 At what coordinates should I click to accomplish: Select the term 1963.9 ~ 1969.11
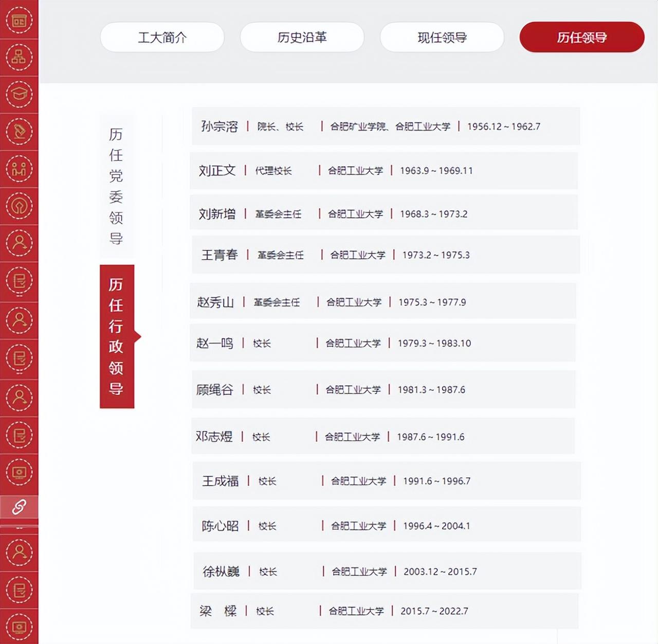click(436, 171)
